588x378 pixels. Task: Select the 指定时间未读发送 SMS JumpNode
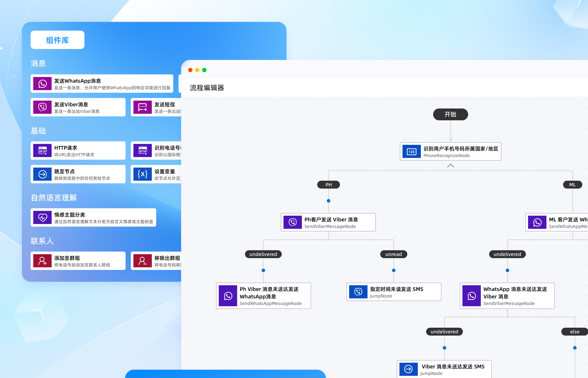tap(394, 292)
